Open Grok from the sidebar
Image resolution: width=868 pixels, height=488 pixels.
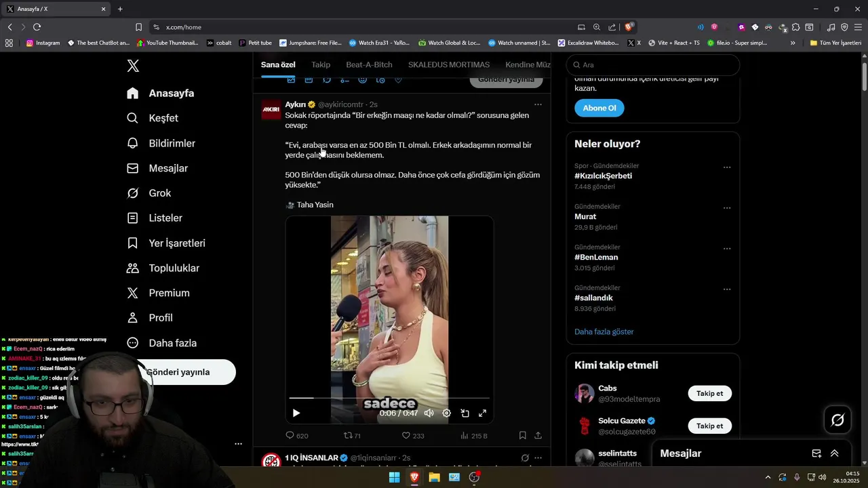149,193
